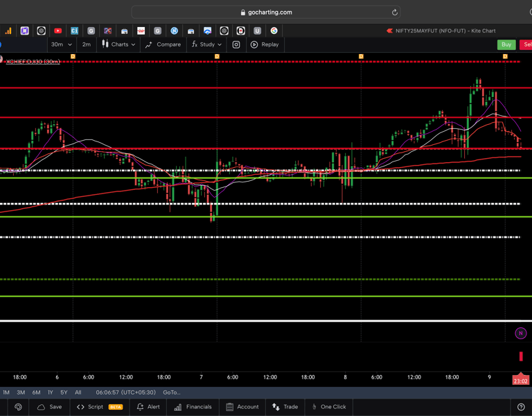
Task: Click the lock icon in address bar
Action: pos(242,12)
